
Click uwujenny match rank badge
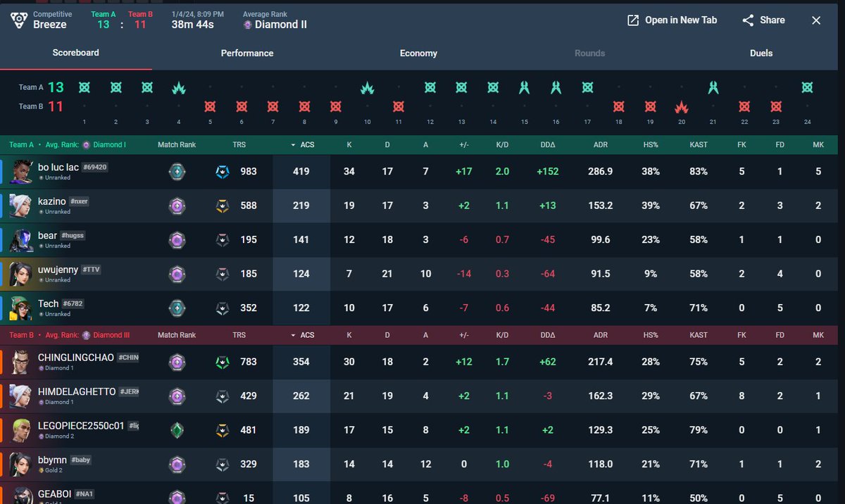pyautogui.click(x=177, y=274)
